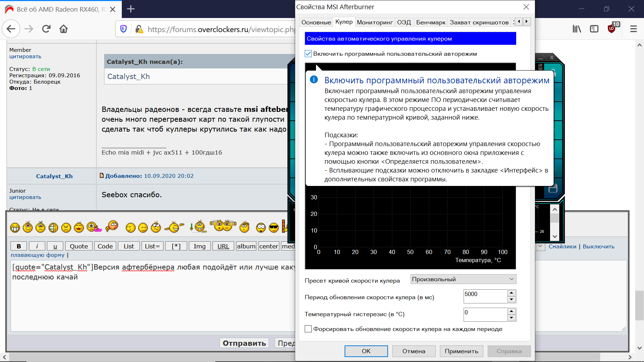This screenshot has height=362, width=644.
Task: Click the bold B formatting button
Action: (19, 246)
